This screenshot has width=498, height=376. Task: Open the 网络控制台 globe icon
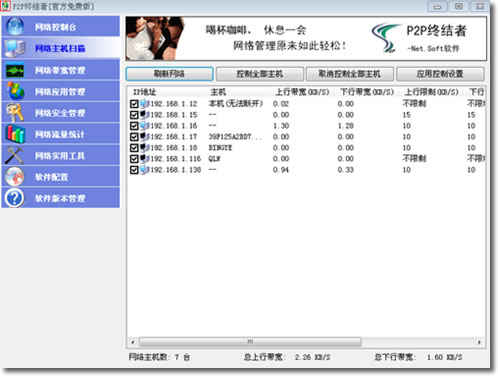click(15, 26)
